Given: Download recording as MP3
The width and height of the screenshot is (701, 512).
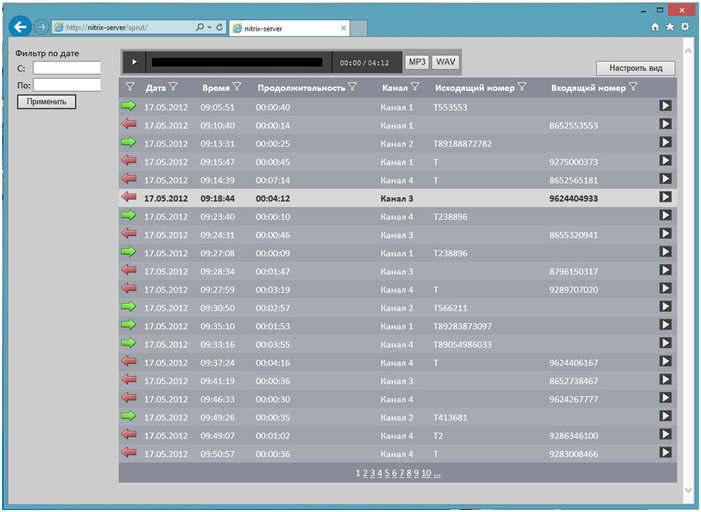Looking at the screenshot, I should pos(417,62).
